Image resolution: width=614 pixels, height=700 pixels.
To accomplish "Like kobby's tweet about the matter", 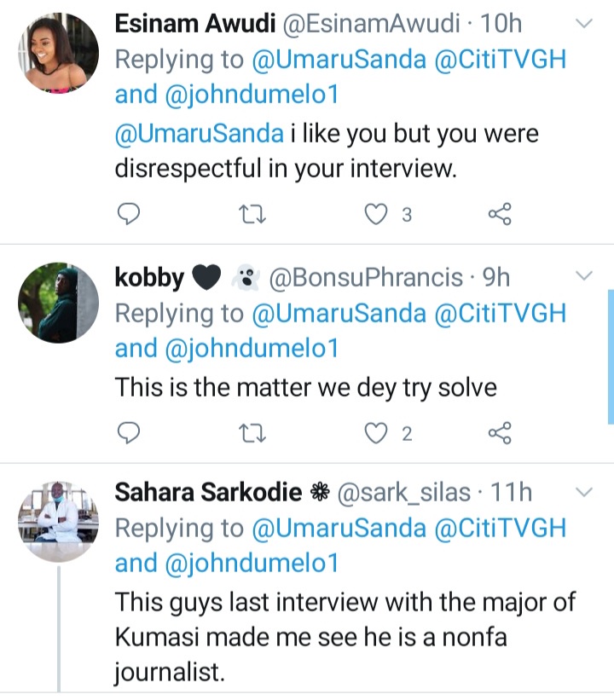I will 376,433.
